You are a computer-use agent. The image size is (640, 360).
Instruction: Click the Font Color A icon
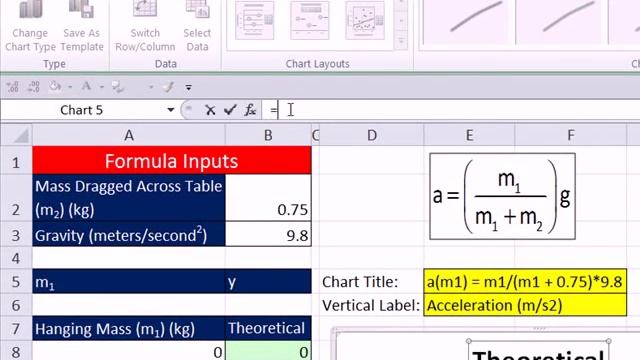coord(86,87)
